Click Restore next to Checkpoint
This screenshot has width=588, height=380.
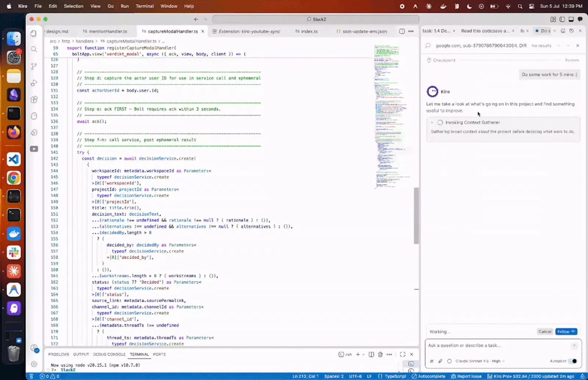(572, 60)
